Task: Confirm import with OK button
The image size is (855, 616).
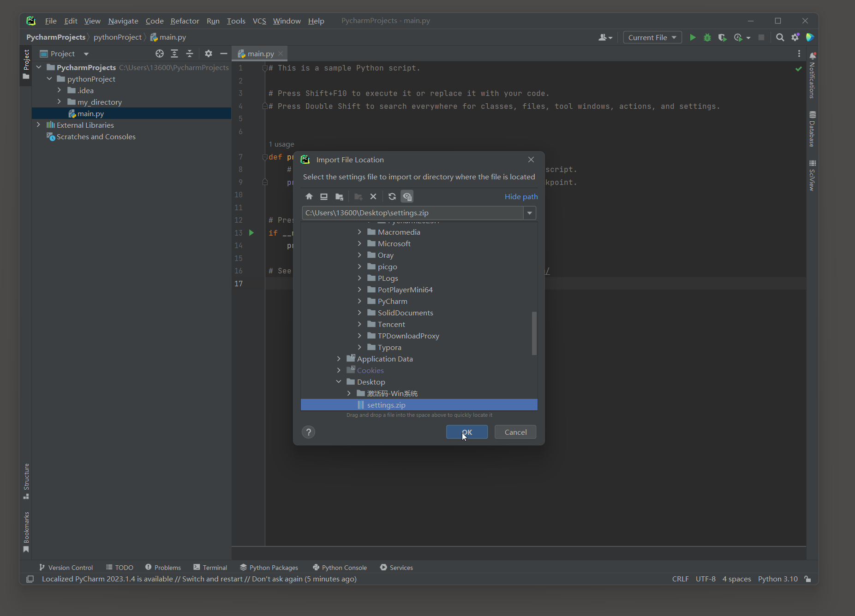Action: pyautogui.click(x=467, y=432)
